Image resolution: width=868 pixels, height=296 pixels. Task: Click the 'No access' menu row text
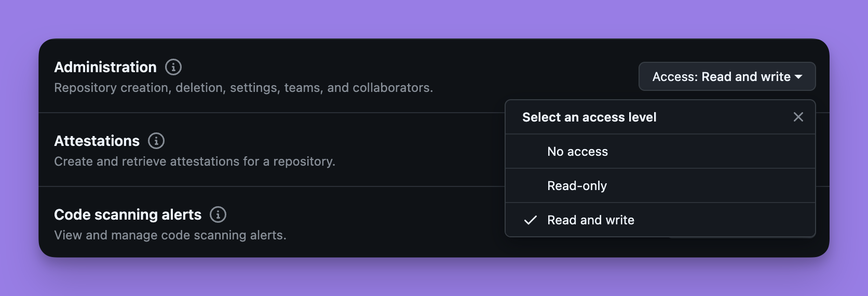577,152
